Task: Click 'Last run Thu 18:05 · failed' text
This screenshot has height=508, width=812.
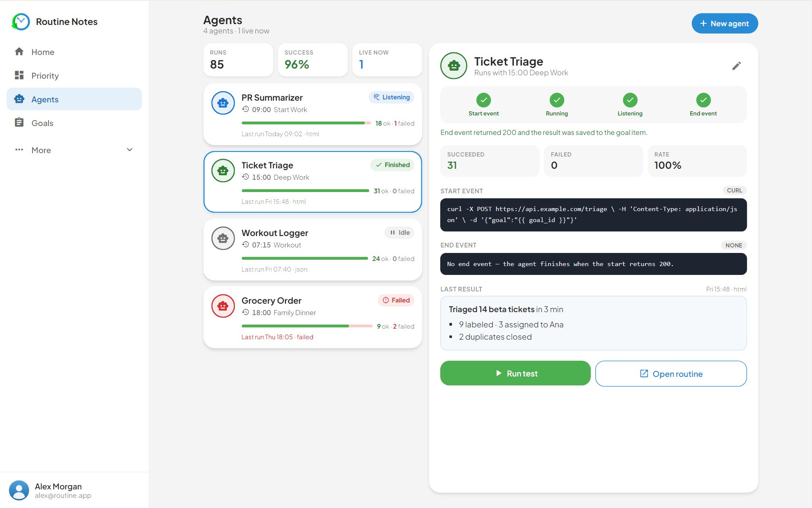Action: [x=277, y=337]
